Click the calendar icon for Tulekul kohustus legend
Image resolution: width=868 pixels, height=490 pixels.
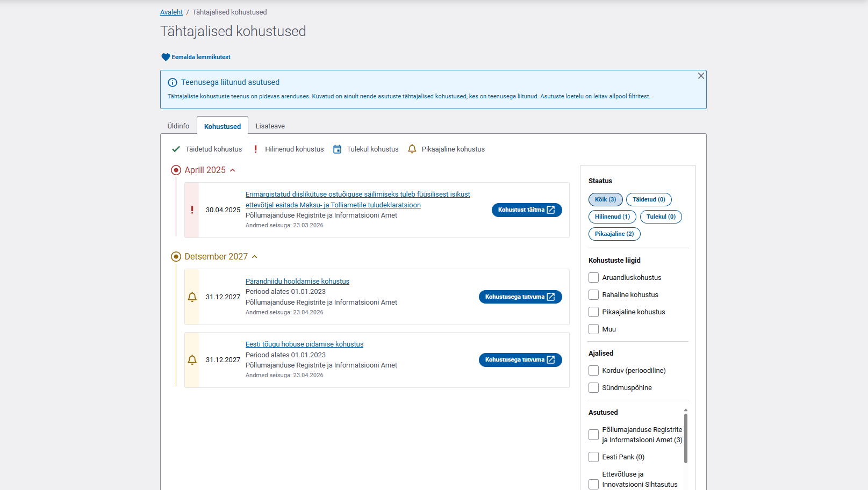click(x=337, y=149)
